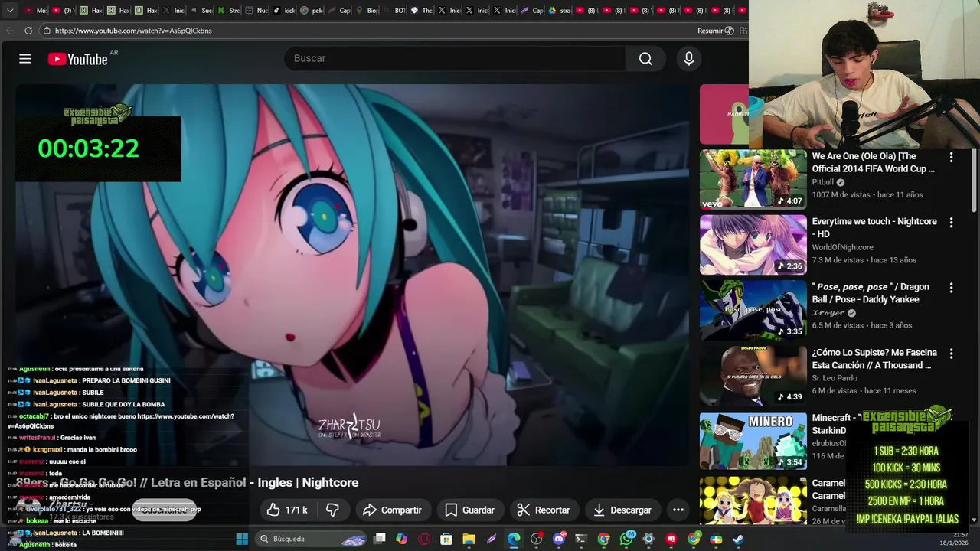Screen dimensions: 980x551
Task: Click the taskbar Búsqueda search box
Action: [312, 539]
